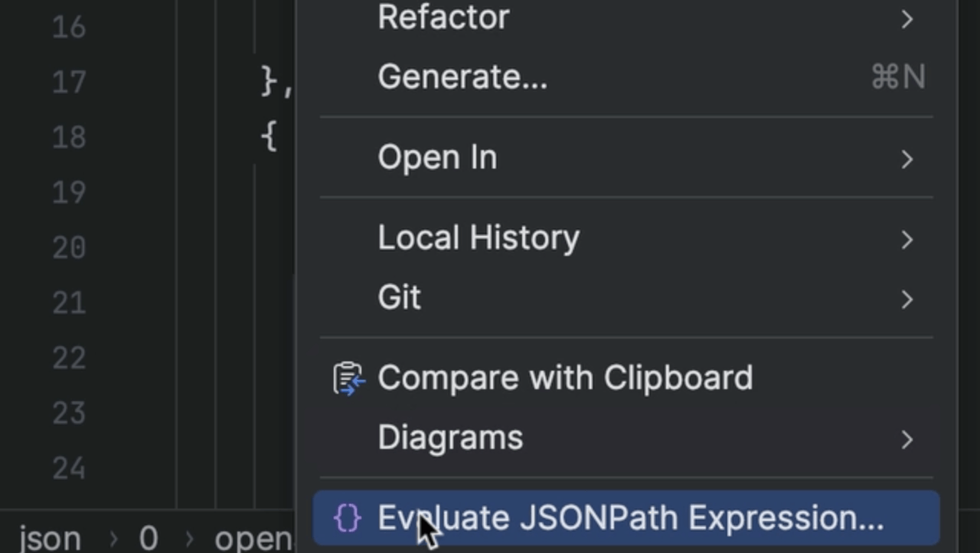Open the Git submenu arrow
Viewport: 980px width, 553px height.
point(907,300)
